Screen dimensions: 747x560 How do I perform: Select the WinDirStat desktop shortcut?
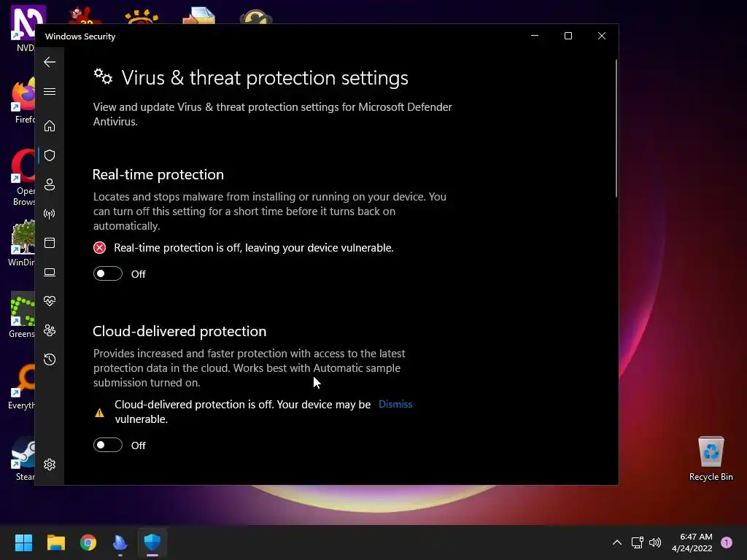point(21,244)
